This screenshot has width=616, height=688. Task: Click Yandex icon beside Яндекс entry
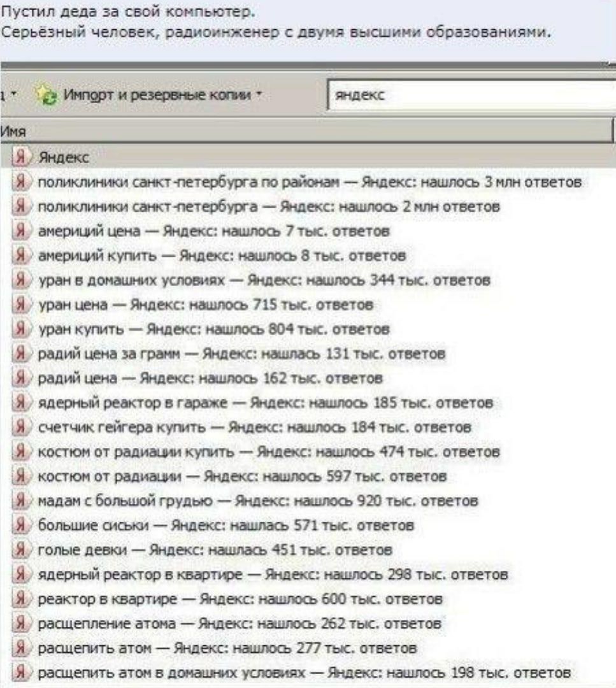tap(21, 157)
